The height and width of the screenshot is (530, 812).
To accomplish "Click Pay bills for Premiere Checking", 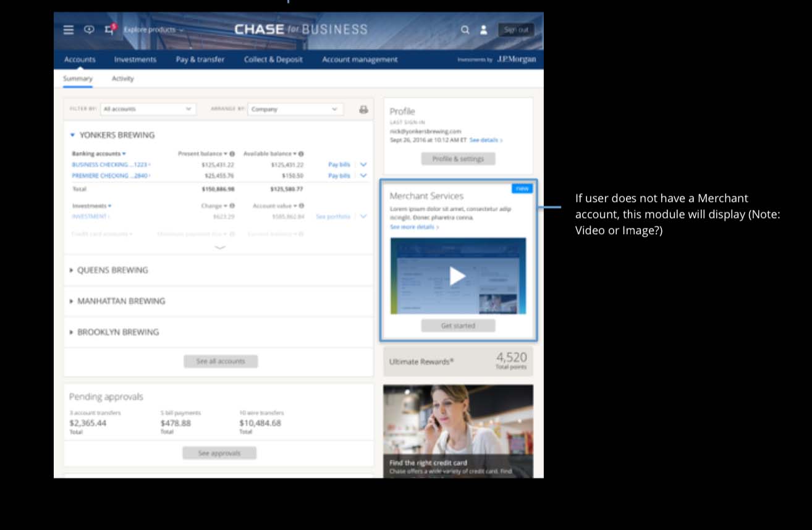I will pyautogui.click(x=339, y=176).
